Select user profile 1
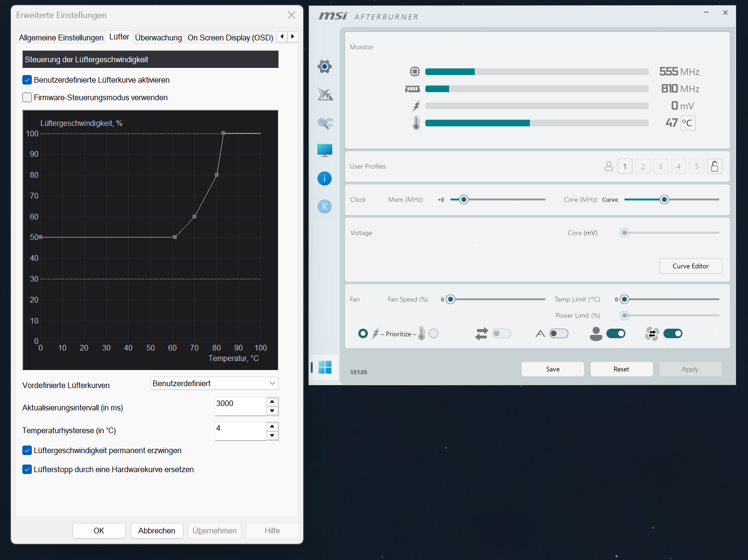Screen dimensions: 748x560 (625, 166)
